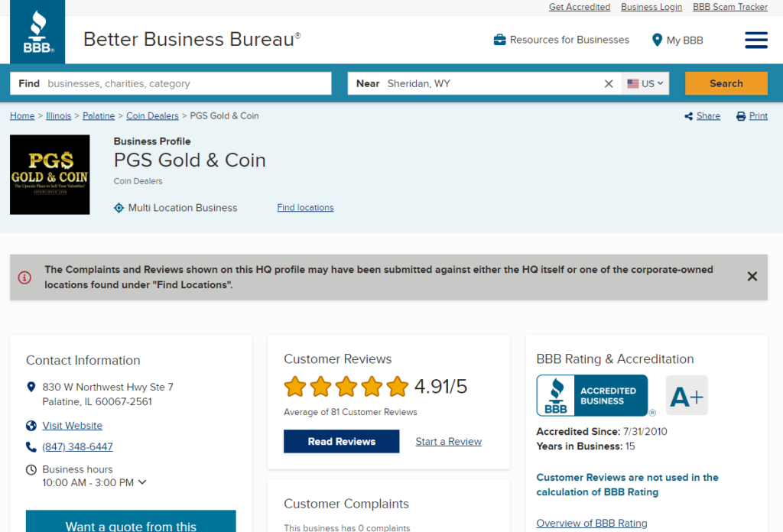Click the five-star rating graphic

click(x=346, y=387)
